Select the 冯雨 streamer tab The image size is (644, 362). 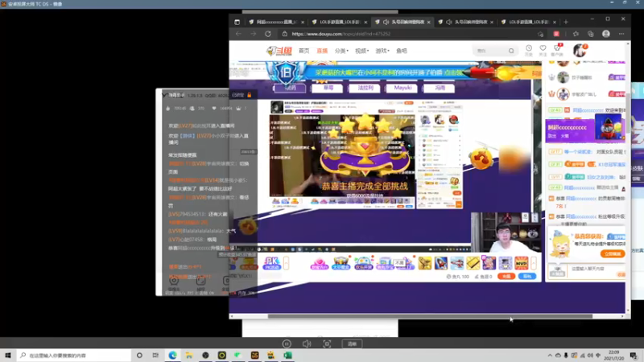[440, 88]
